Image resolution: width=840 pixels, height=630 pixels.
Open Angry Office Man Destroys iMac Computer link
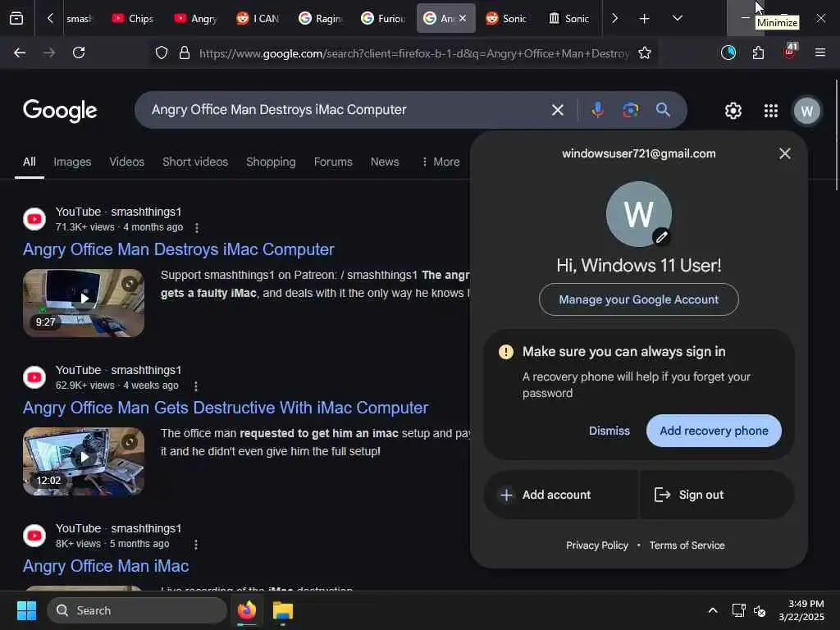(178, 249)
